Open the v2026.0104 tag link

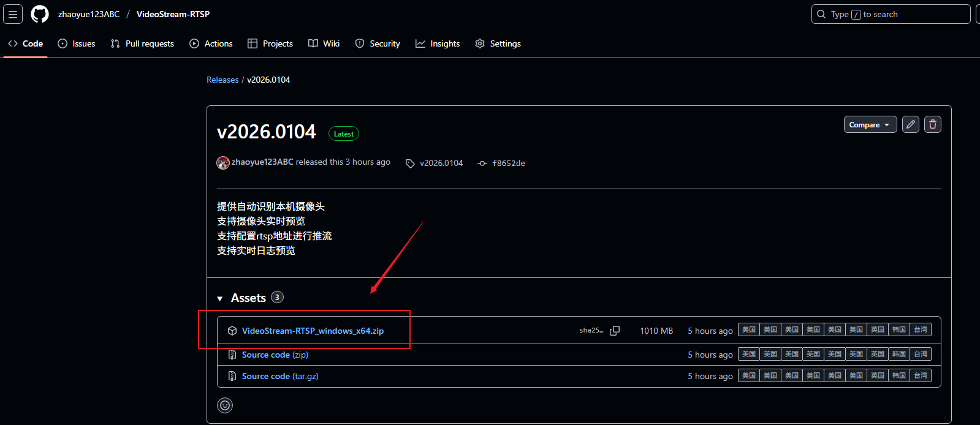[x=441, y=163]
